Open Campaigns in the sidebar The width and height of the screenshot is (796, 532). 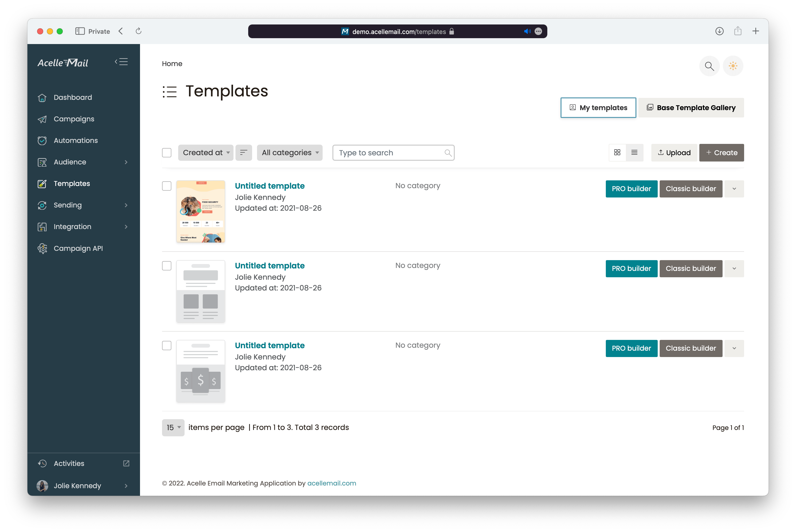(x=74, y=119)
